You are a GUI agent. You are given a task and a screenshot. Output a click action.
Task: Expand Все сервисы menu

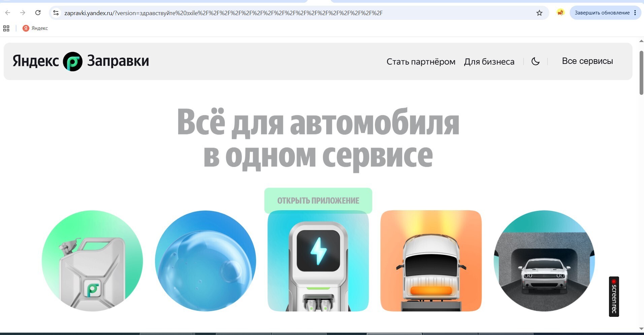click(587, 61)
